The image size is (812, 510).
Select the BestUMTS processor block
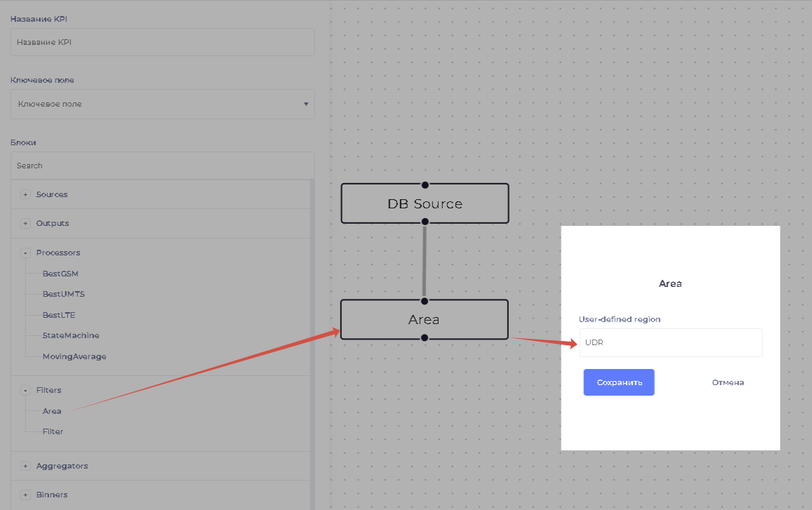pyautogui.click(x=63, y=294)
